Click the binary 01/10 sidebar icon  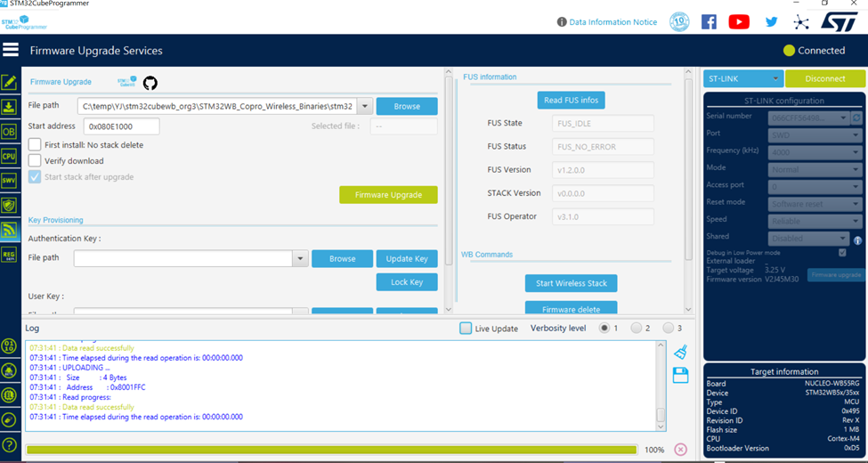point(9,346)
